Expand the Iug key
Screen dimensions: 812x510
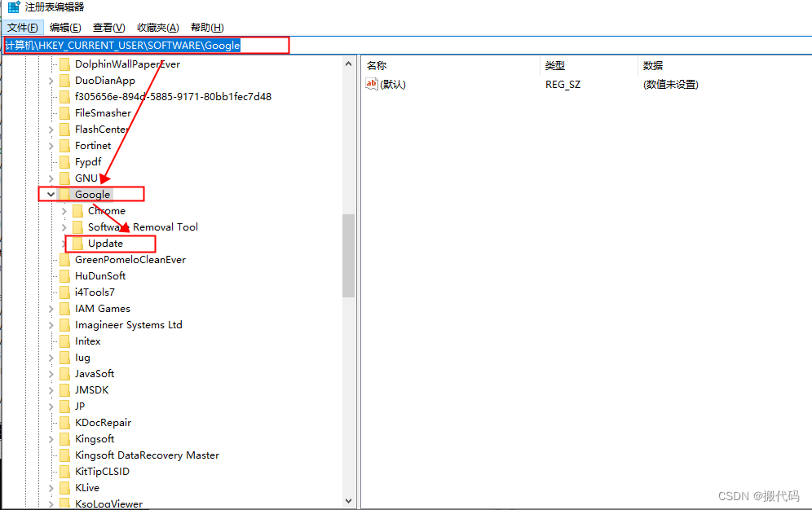(x=51, y=358)
